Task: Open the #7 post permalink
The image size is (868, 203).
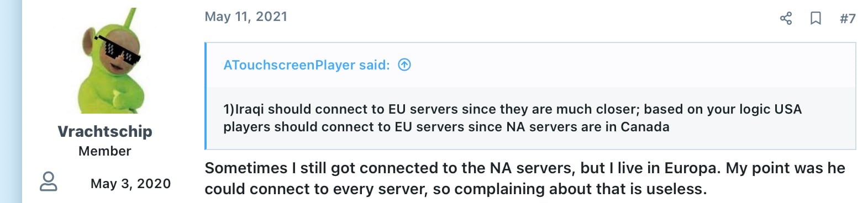Action: coord(848,18)
